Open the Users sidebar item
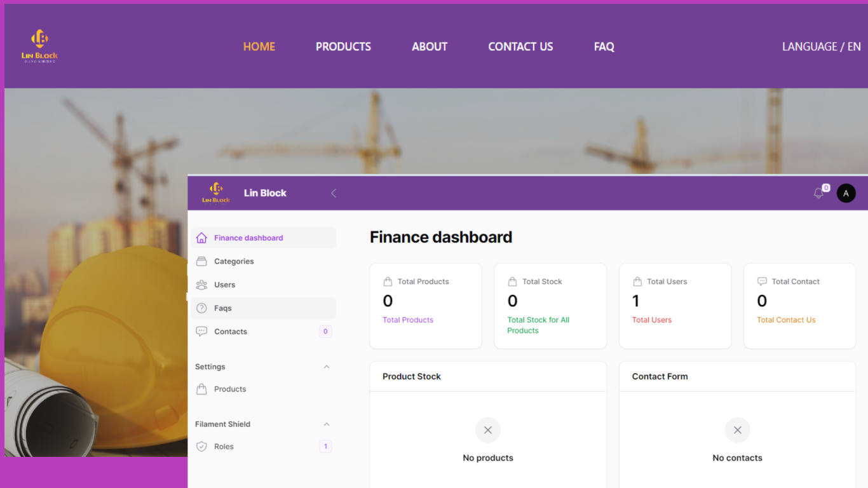This screenshot has height=488, width=868. pyautogui.click(x=264, y=285)
